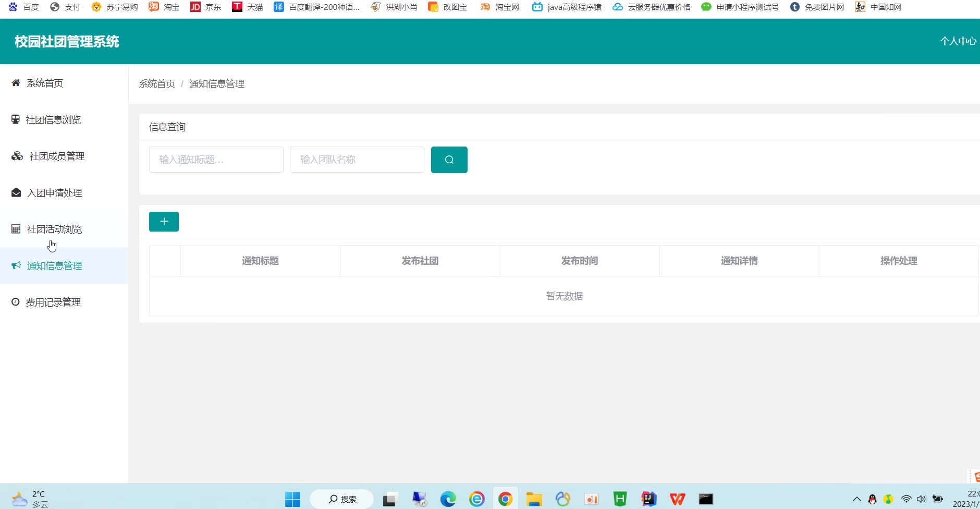Open the 百度翻译 bookmark
The image size is (980, 509).
[x=317, y=7]
